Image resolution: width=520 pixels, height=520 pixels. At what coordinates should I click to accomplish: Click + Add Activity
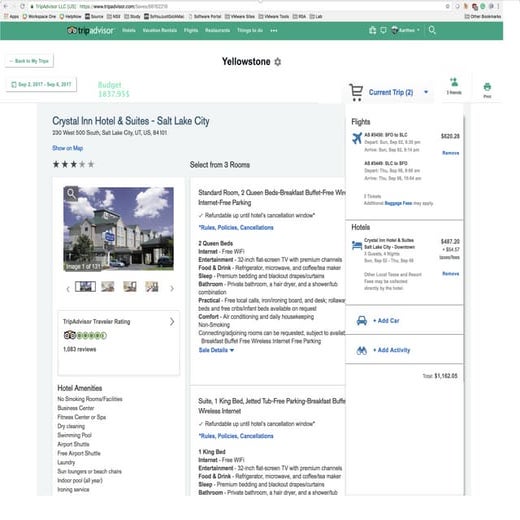(x=391, y=350)
